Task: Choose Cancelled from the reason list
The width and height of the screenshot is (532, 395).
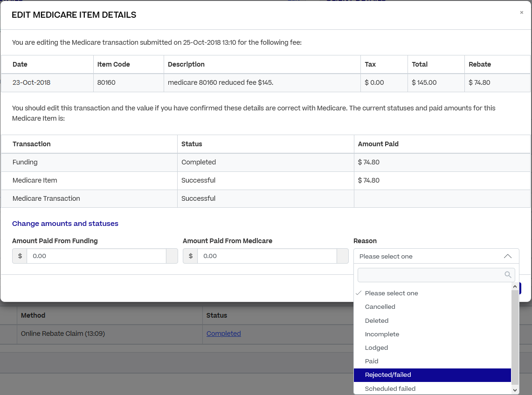Action: point(380,306)
